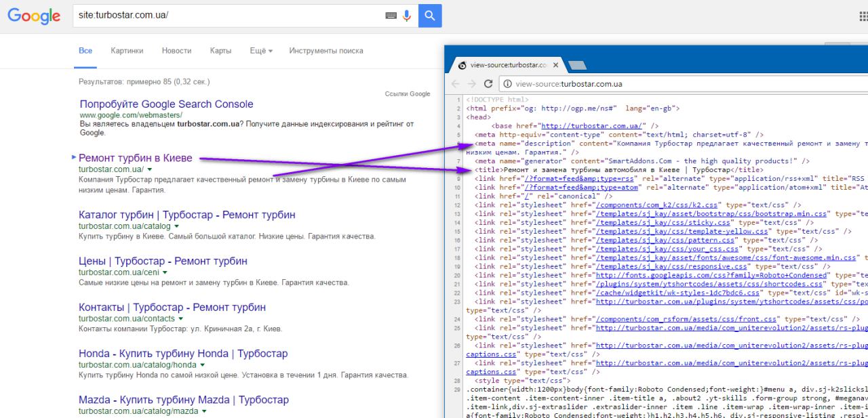Expand arrow next to turbostar.com.ua/ URL

[x=149, y=169]
